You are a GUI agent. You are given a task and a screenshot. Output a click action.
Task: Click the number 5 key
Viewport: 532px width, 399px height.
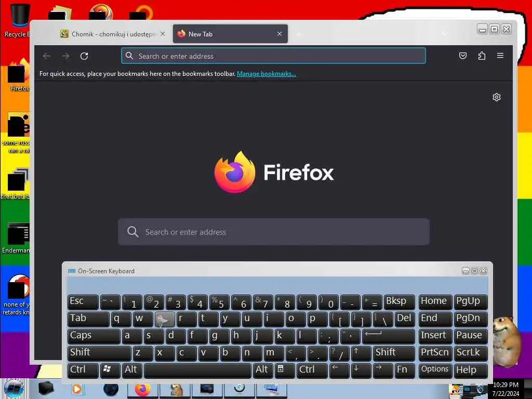(x=220, y=302)
